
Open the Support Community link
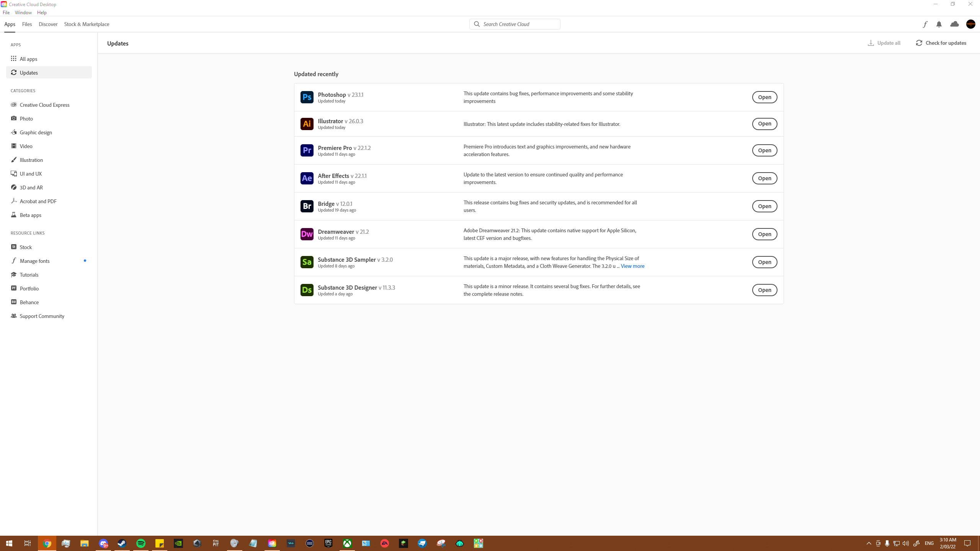coord(49,316)
